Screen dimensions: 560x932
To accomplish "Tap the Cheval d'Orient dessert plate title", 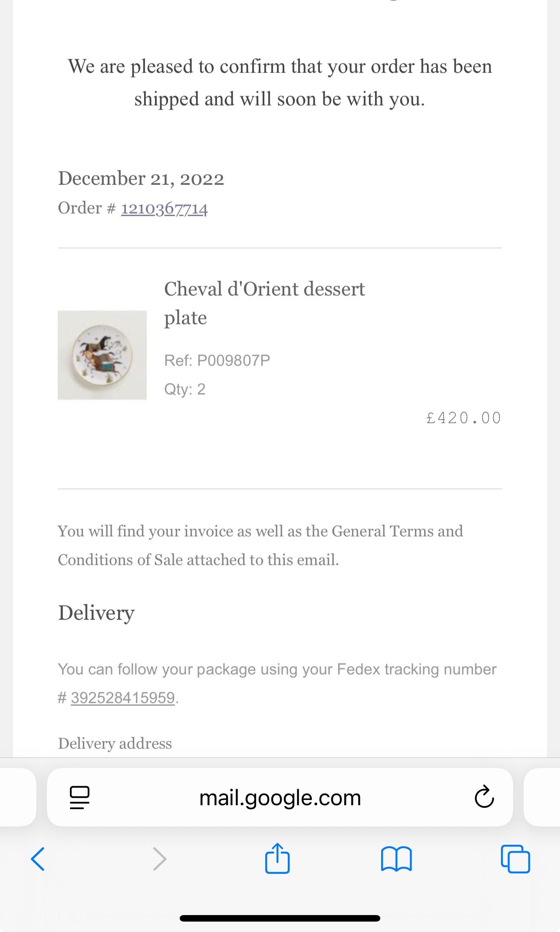I will 264,303.
